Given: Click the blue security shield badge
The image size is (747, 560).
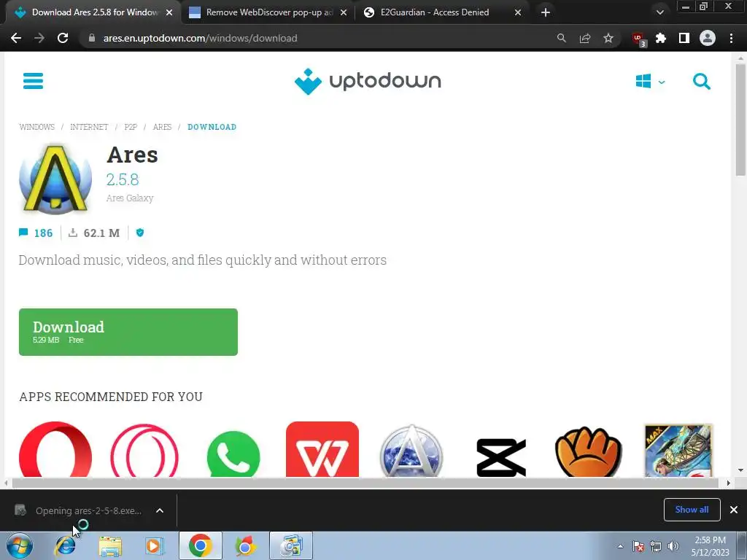Looking at the screenshot, I should (140, 233).
